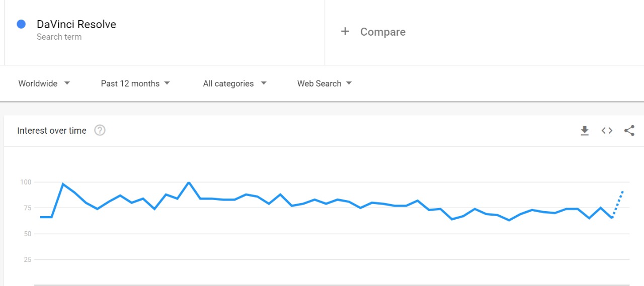
Task: Click the 100 label on the chart axis
Action: point(26,182)
